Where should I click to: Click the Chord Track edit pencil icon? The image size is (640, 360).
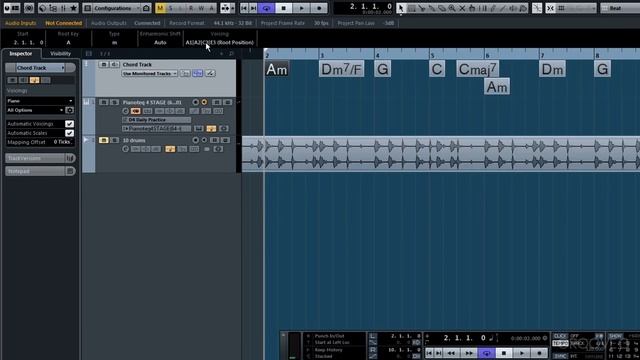pyautogui.click(x=210, y=73)
